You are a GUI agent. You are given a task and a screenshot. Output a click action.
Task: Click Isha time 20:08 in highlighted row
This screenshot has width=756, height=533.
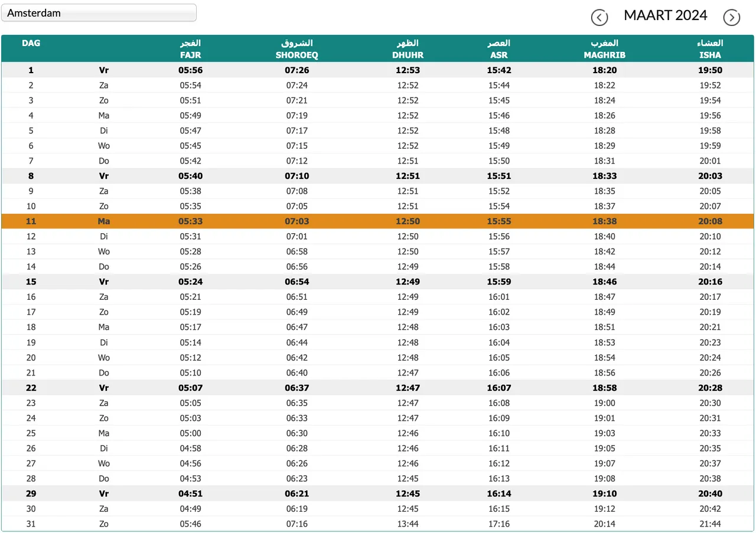tap(710, 221)
